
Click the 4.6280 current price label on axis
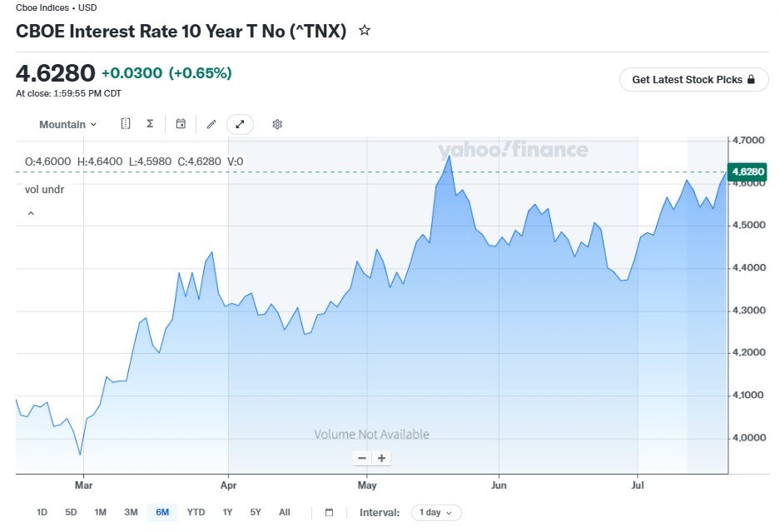pos(748,172)
